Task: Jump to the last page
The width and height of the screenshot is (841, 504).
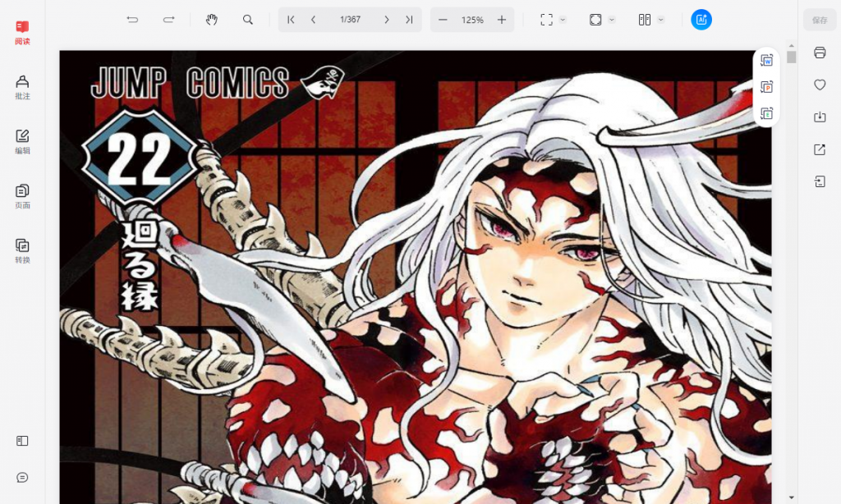Action: tap(409, 20)
